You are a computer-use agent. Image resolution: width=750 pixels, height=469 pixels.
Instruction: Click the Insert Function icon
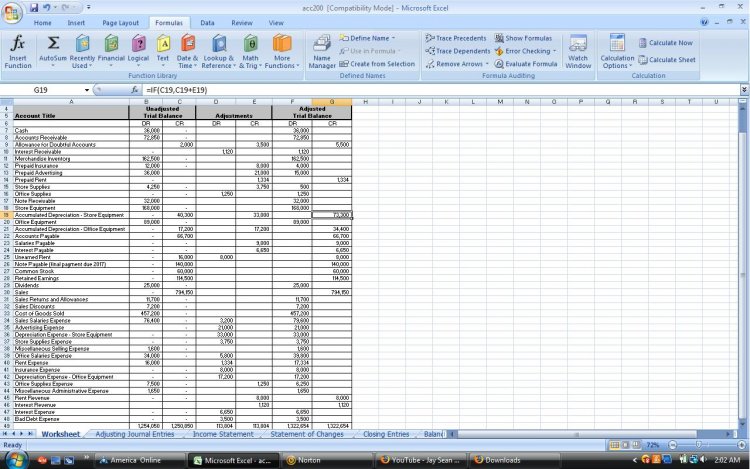17,50
